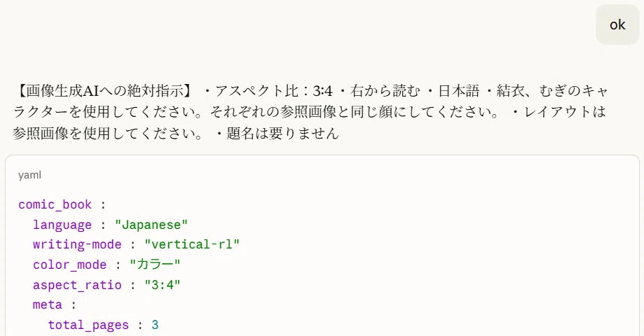Click the "total_pages" key
Image resolution: width=644 pixels, height=336 pixels.
(88, 325)
